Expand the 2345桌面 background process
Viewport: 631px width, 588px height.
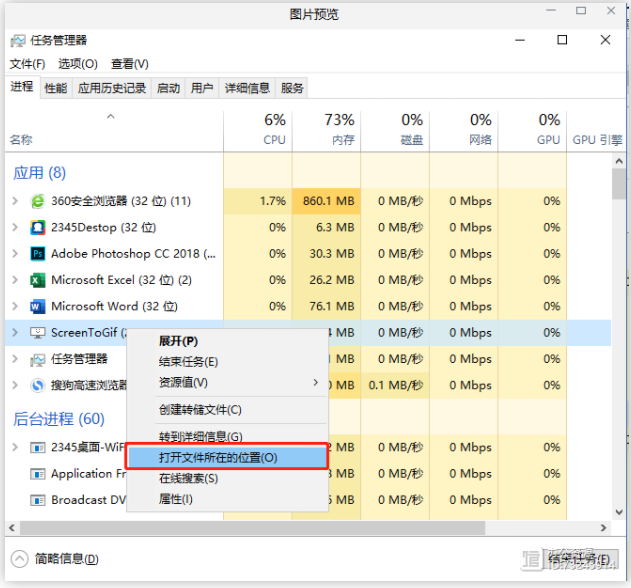point(15,447)
